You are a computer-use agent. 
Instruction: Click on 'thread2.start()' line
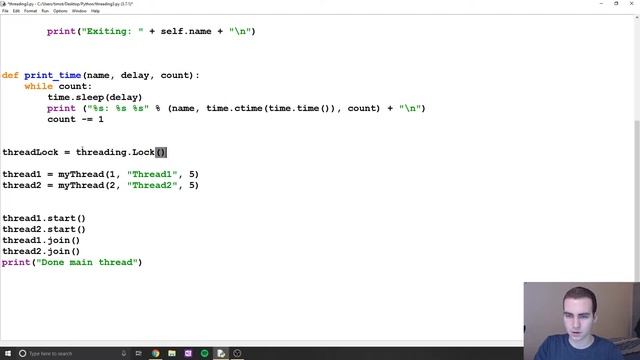click(44, 229)
